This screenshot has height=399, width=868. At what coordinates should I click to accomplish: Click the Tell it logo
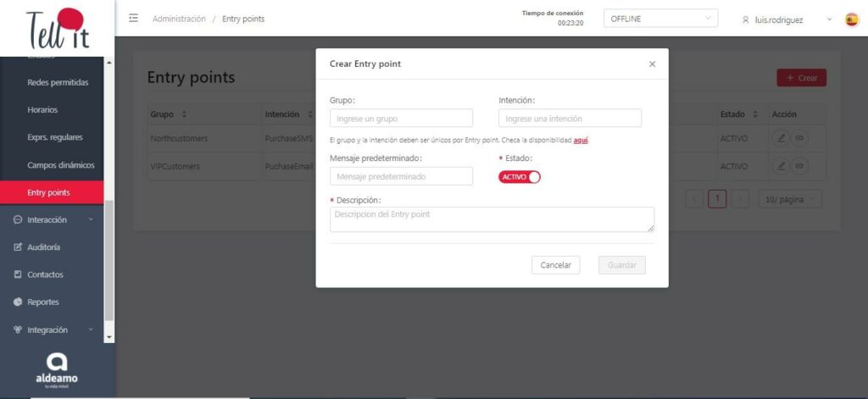57,27
